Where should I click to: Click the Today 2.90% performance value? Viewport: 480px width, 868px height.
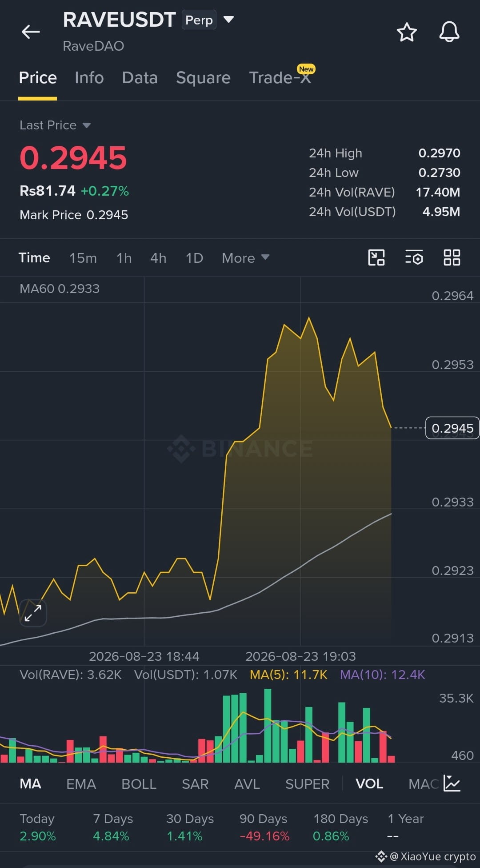pyautogui.click(x=38, y=836)
